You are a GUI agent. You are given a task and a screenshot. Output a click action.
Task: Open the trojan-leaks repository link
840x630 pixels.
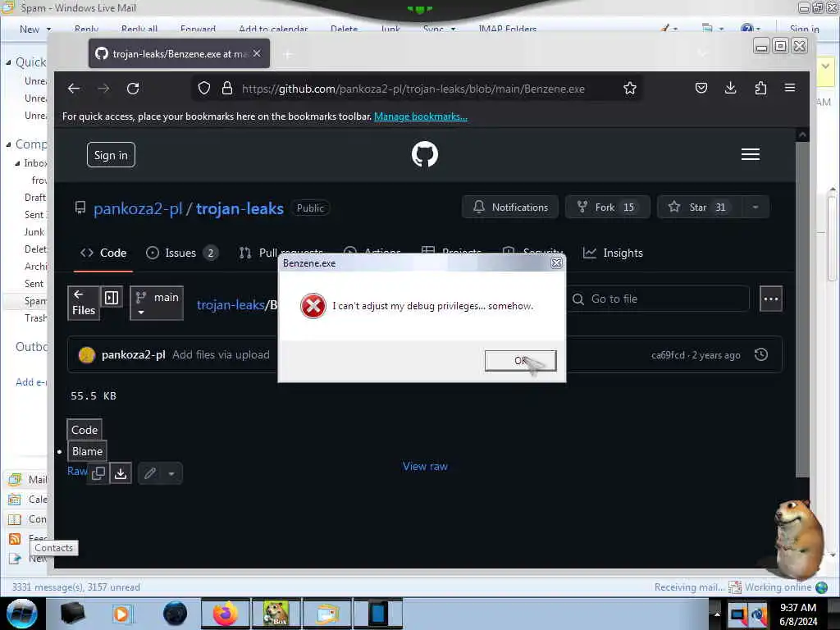[240, 208]
